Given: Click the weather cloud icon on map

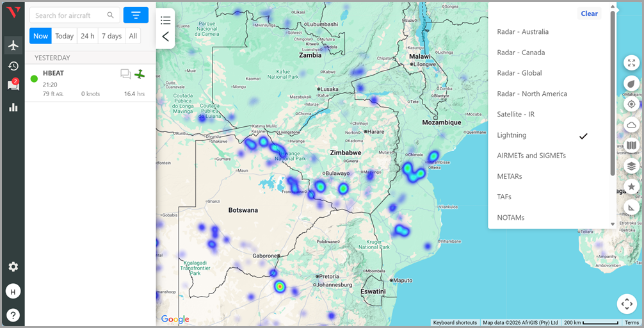Looking at the screenshot, I should pos(631,125).
